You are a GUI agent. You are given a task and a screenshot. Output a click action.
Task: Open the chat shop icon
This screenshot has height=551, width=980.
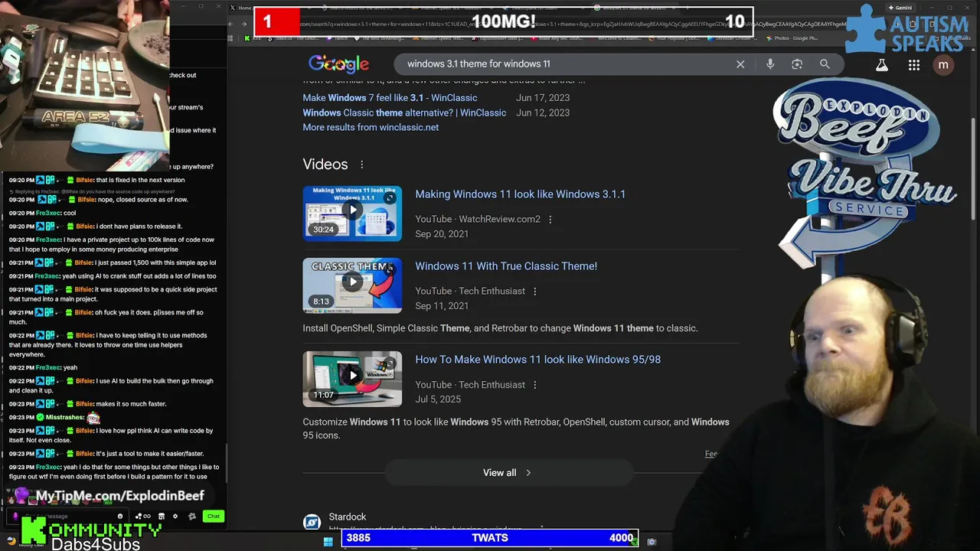pyautogui.click(x=161, y=517)
